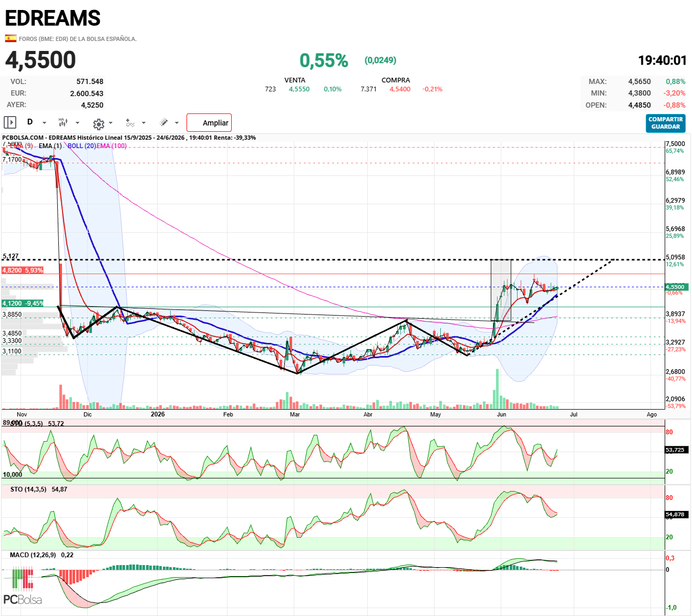The image size is (692, 616).
Task: Click the OPEN value 4,4850
Action: 639,105
